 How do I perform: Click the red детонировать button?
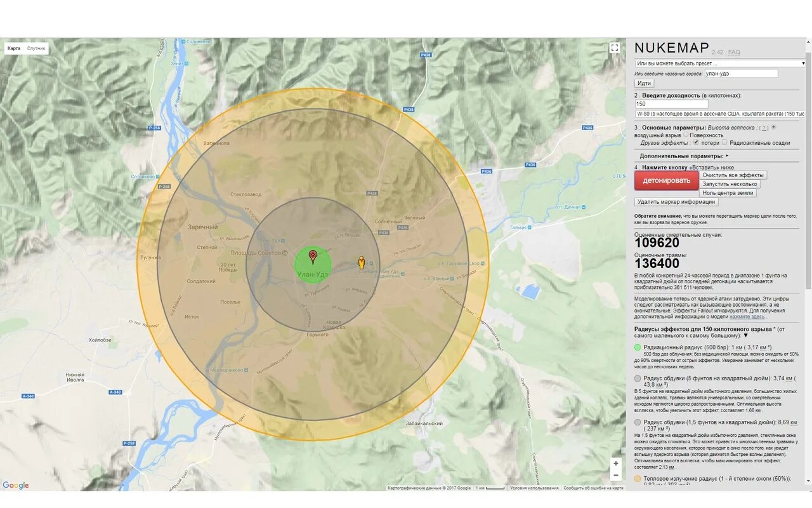point(666,180)
